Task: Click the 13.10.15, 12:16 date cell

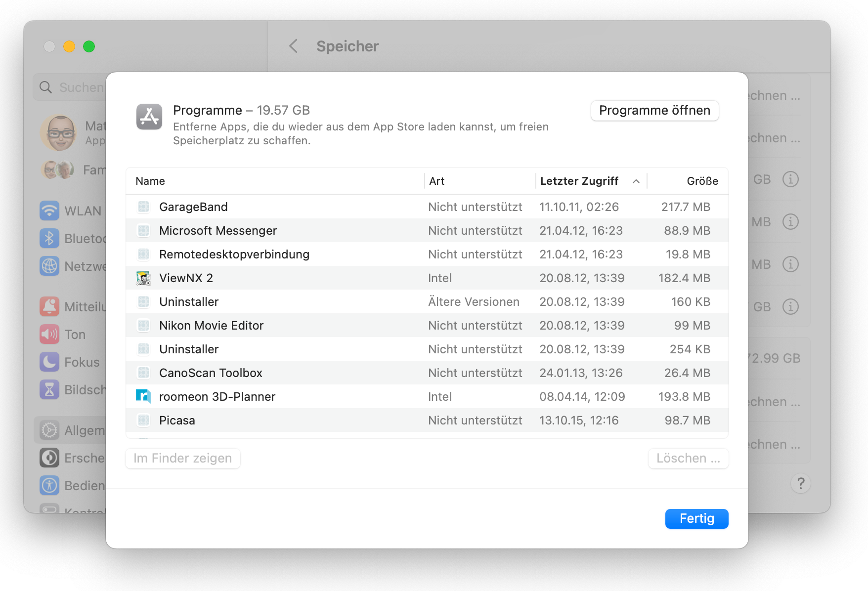Action: (579, 421)
